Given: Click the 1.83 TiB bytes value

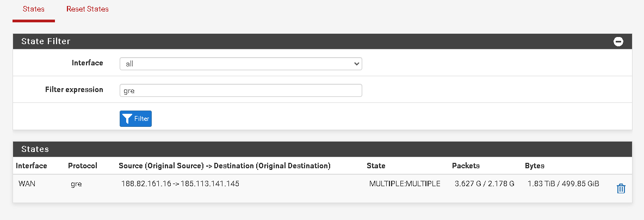Looking at the screenshot, I should click(x=541, y=184).
